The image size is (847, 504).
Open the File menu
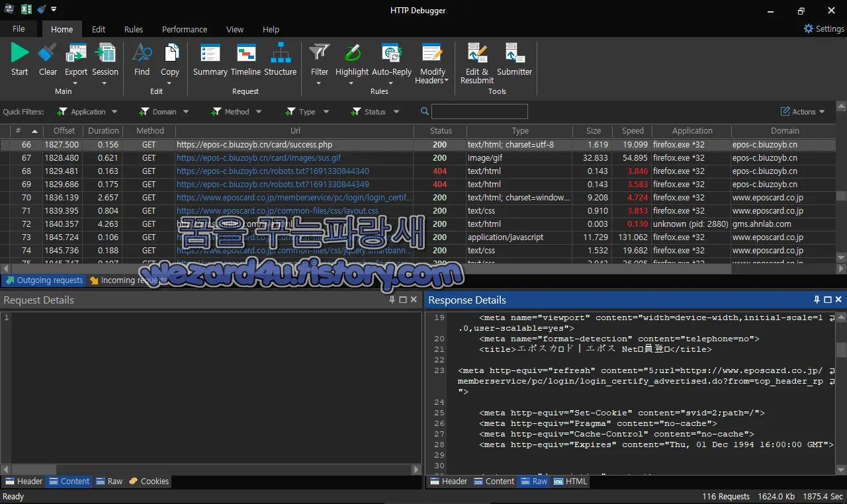tap(19, 29)
